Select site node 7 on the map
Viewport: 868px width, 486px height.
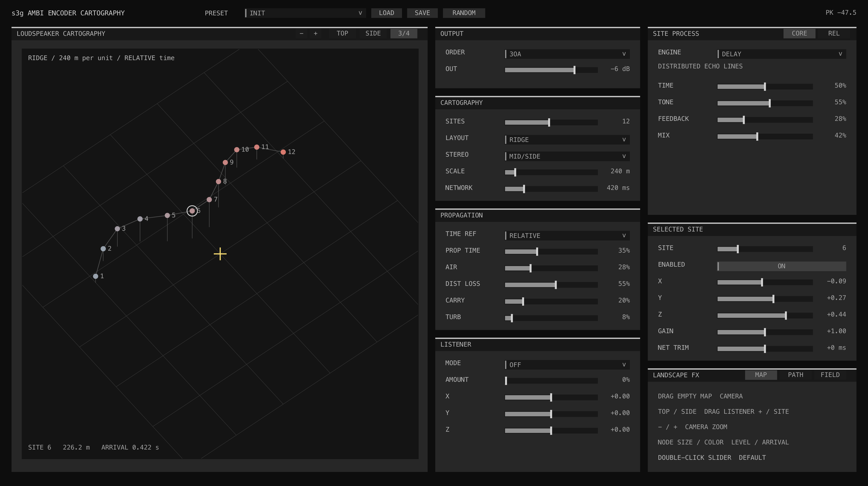[x=209, y=200]
